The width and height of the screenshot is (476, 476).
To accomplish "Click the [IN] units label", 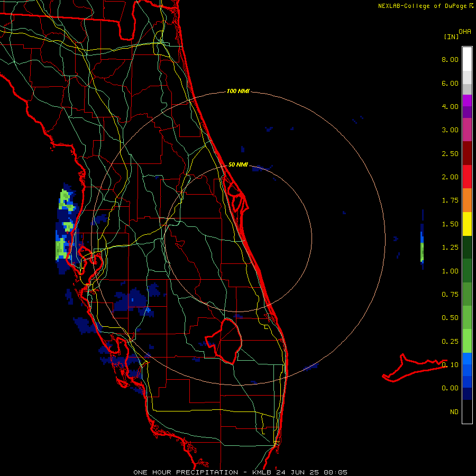I will pos(451,36).
